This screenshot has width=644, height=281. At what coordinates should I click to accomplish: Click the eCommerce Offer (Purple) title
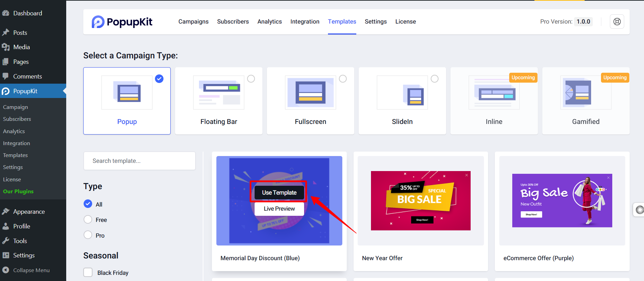click(539, 258)
